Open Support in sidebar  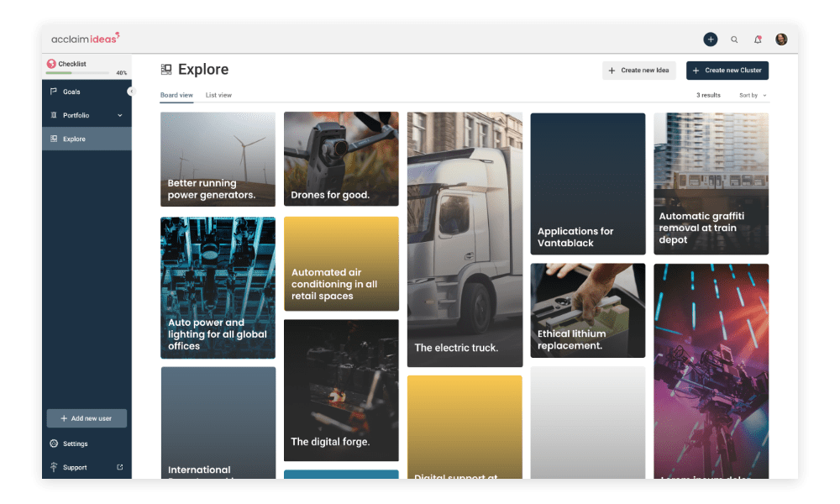(x=87, y=467)
